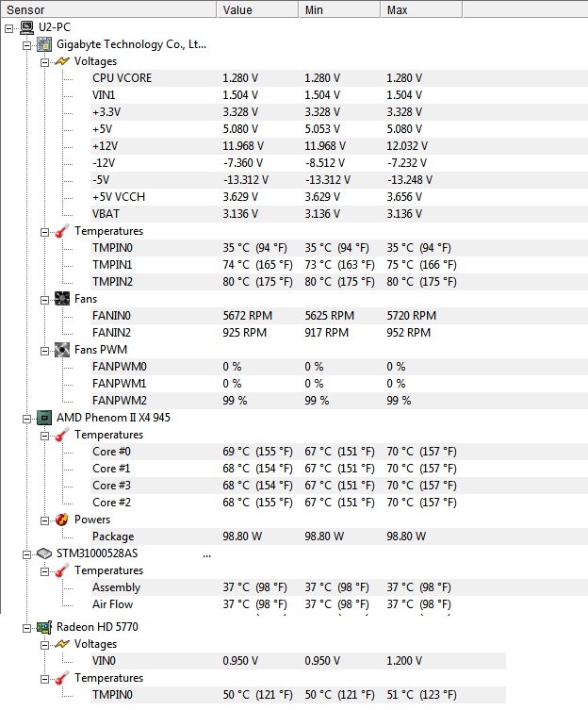Click the Powers flame icon
Screen dimensions: 588x710
62,520
